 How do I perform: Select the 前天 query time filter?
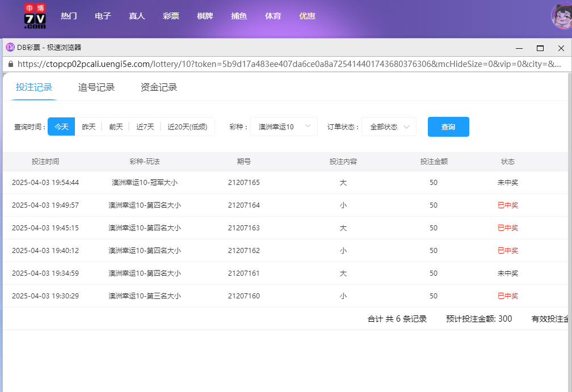coord(115,127)
